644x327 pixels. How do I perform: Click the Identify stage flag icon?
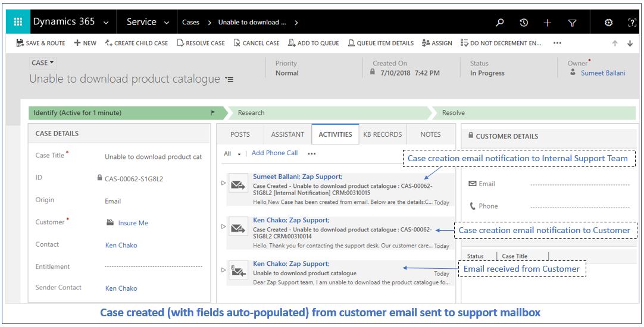pos(212,112)
